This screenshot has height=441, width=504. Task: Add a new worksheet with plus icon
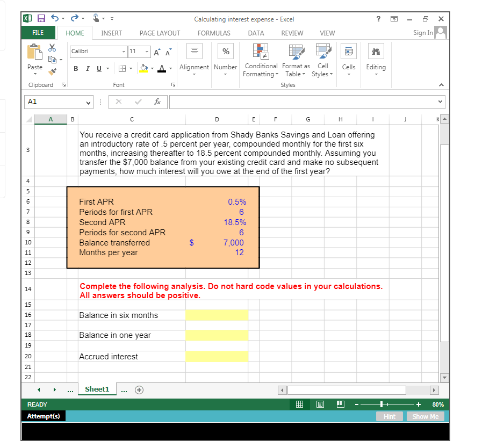[139, 389]
